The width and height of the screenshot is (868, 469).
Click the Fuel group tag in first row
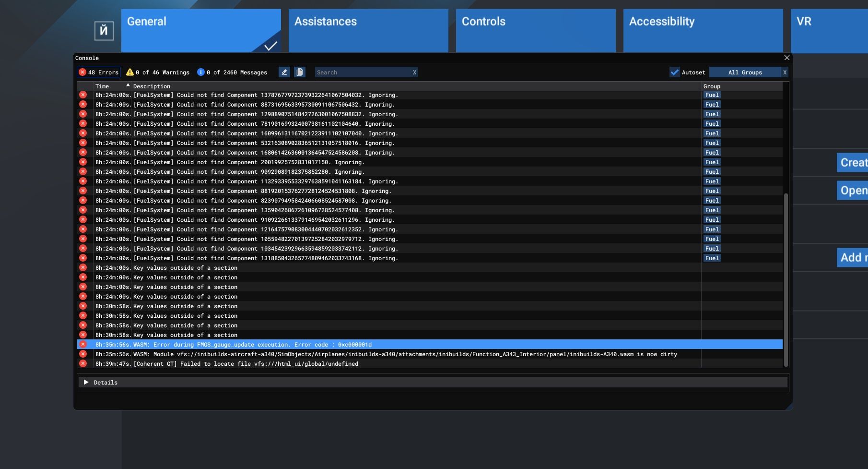[x=712, y=95]
